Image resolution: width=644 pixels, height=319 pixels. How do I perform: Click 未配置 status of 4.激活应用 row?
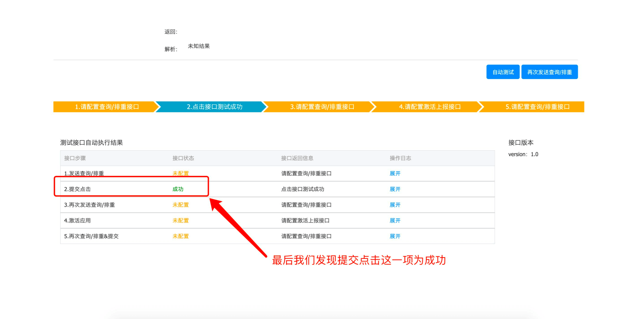click(x=181, y=221)
